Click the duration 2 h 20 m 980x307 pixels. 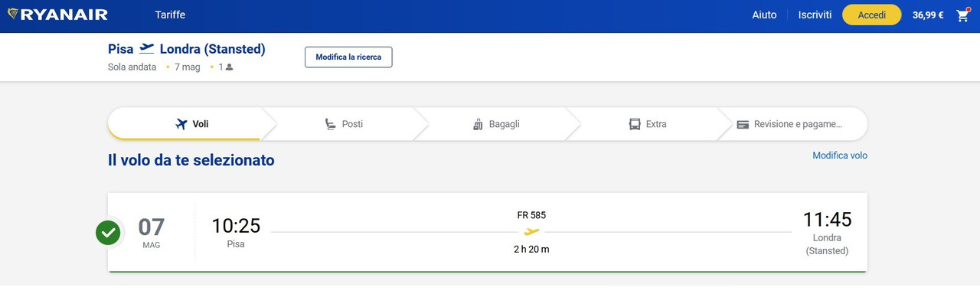531,249
